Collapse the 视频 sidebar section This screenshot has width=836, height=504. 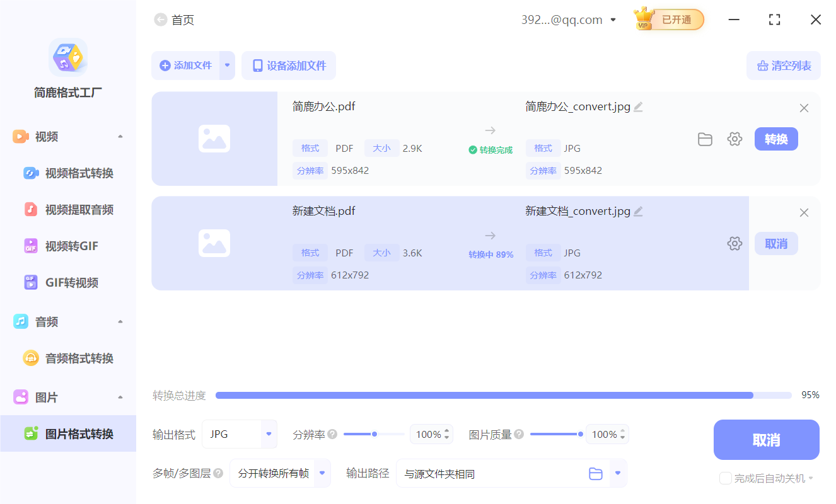(x=120, y=136)
